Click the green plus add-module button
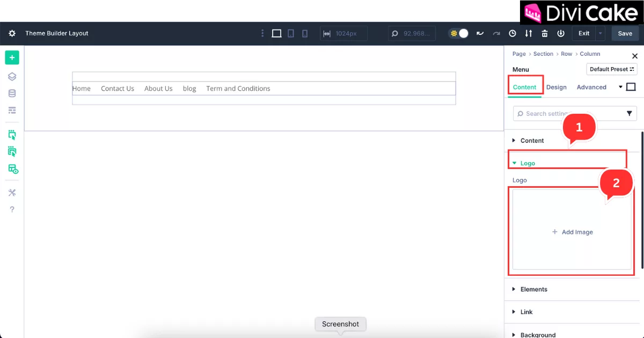This screenshot has width=644, height=338. pos(12,57)
